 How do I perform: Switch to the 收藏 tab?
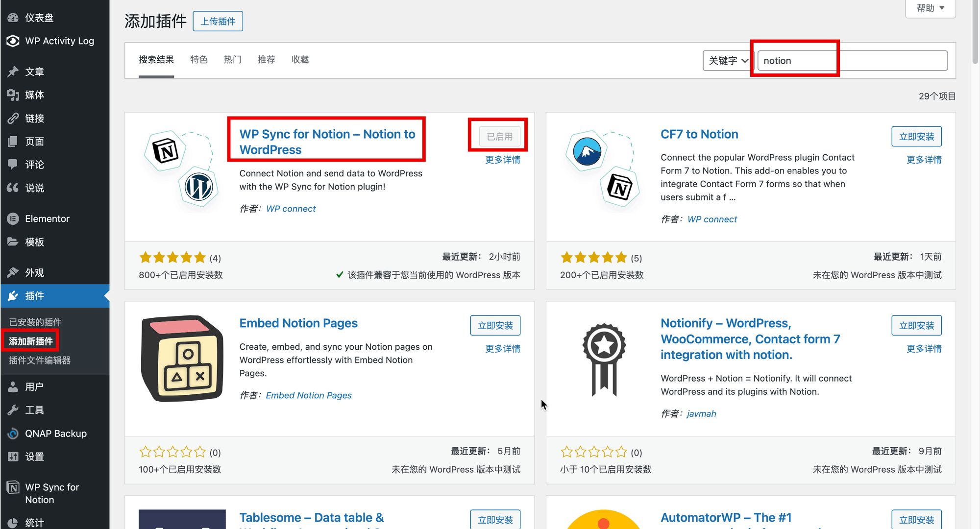point(300,60)
